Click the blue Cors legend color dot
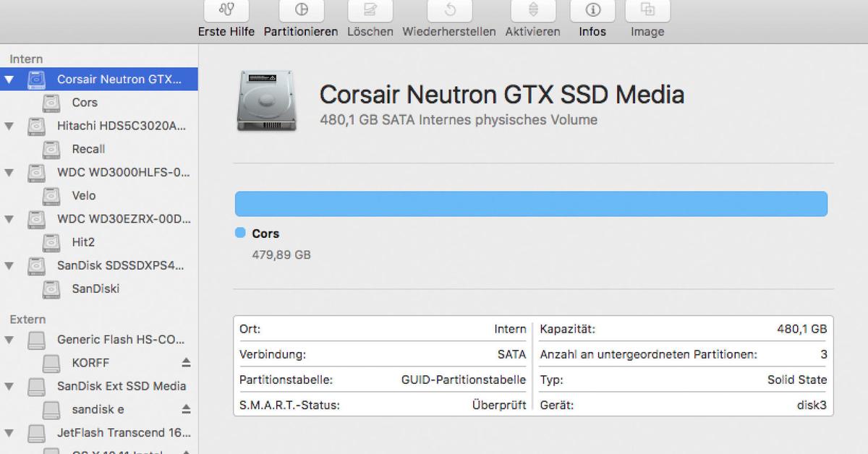The width and height of the screenshot is (868, 454). (x=240, y=233)
